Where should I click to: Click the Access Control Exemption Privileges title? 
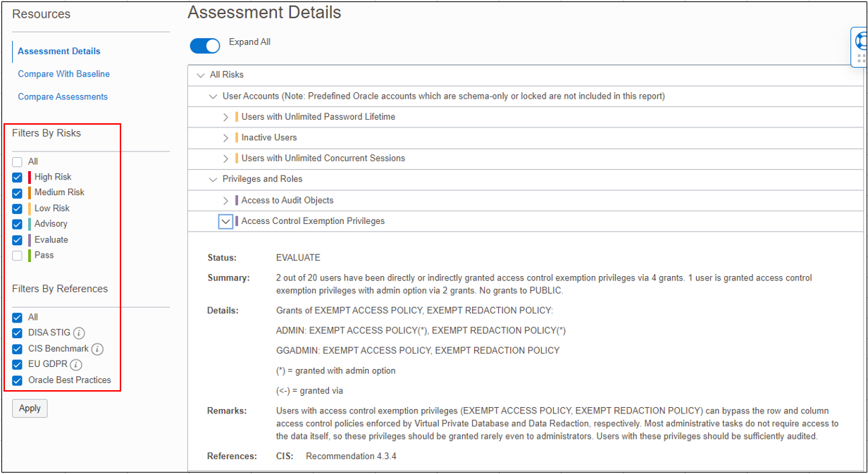(313, 221)
